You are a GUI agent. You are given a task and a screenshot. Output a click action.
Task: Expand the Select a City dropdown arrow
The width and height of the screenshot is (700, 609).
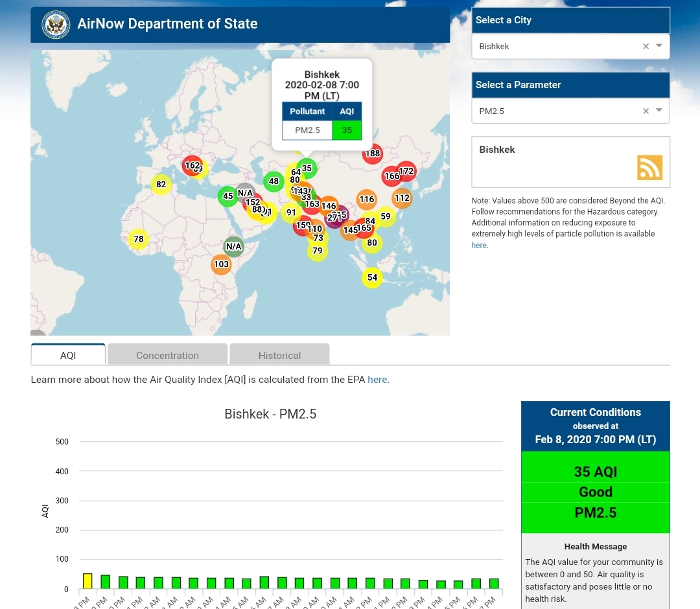[659, 46]
